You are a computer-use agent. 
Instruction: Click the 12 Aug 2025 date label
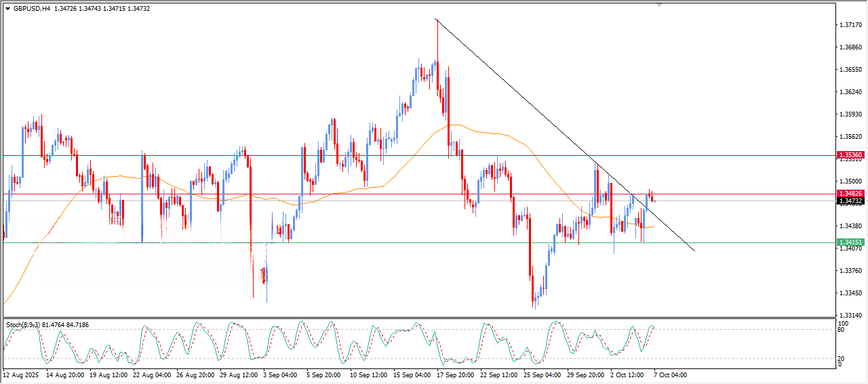21,375
